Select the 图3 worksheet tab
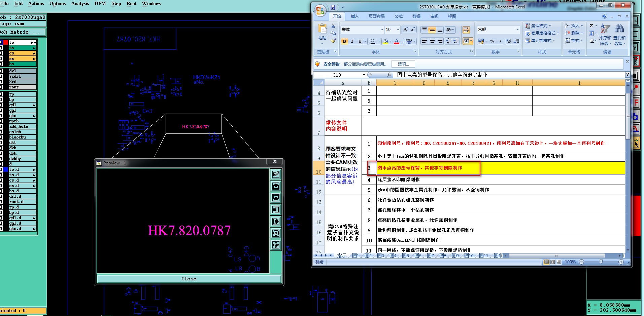This screenshot has height=316, width=644. tap(380, 256)
